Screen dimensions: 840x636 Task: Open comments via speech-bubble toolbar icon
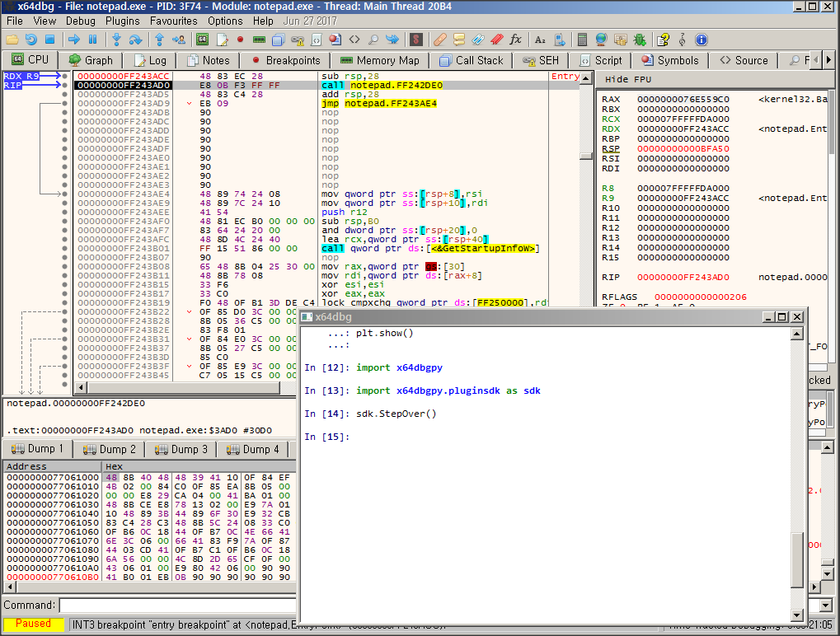coord(459,40)
